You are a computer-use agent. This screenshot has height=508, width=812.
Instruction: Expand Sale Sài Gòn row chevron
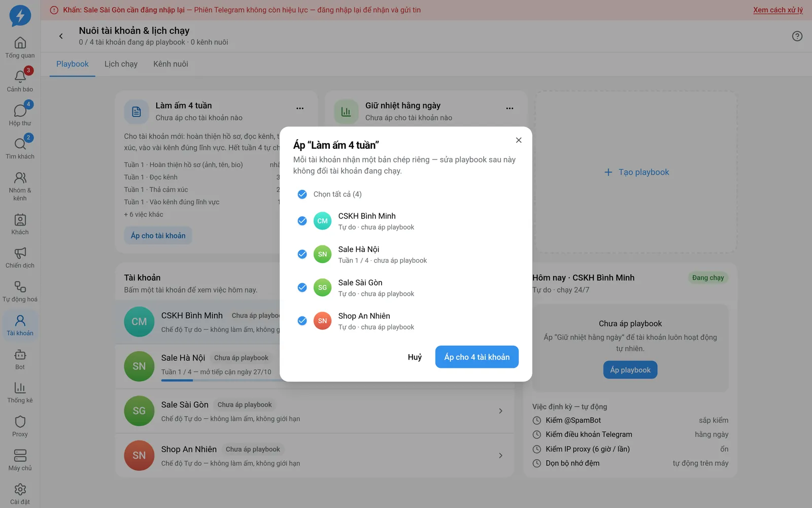(x=500, y=411)
